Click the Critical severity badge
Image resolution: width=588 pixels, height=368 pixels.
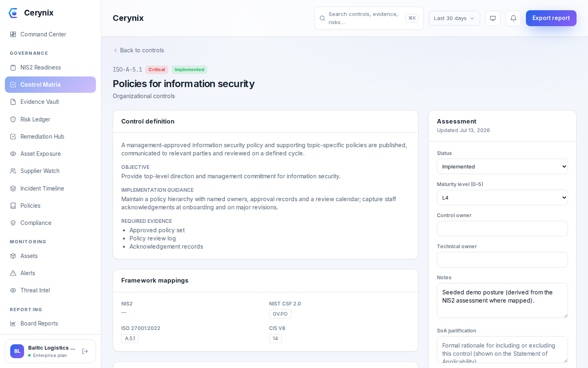point(157,70)
